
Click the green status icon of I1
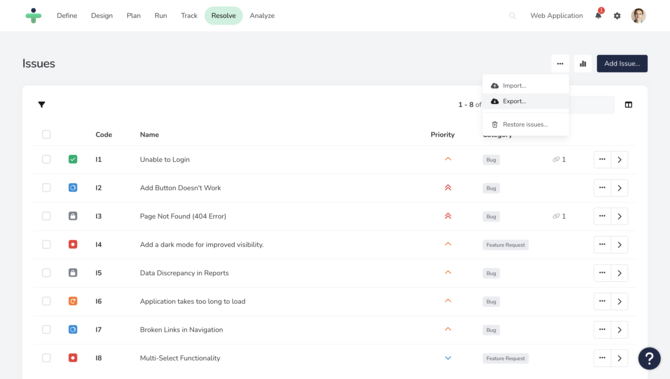[x=73, y=159]
